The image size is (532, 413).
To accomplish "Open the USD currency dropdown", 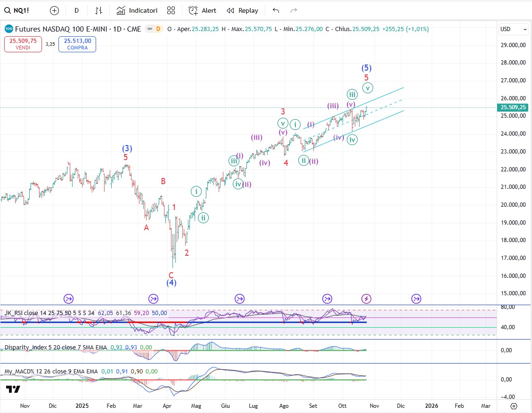I will tap(513, 29).
